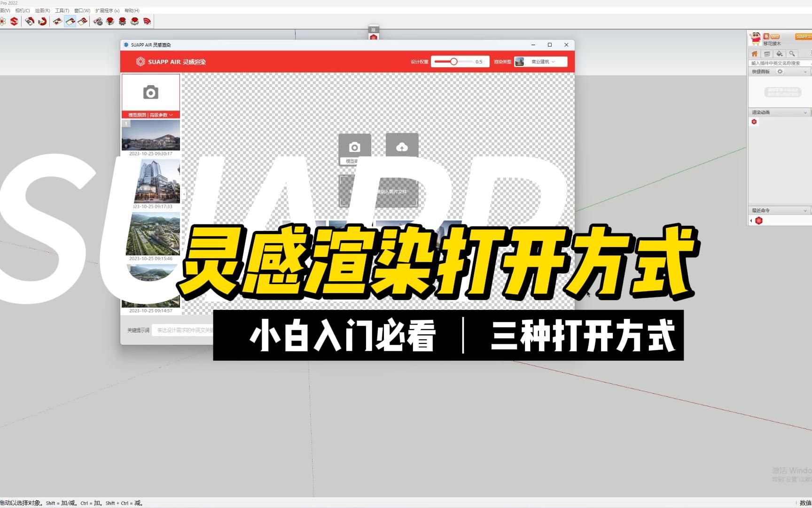Select the highlighted toolbar tool in the top toolbar

(x=70, y=21)
